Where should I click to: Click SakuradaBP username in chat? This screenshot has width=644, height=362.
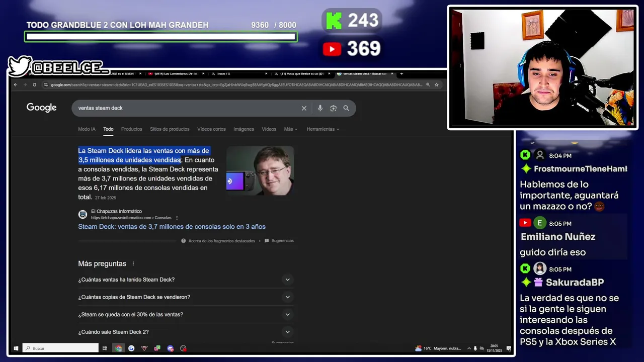(575, 283)
